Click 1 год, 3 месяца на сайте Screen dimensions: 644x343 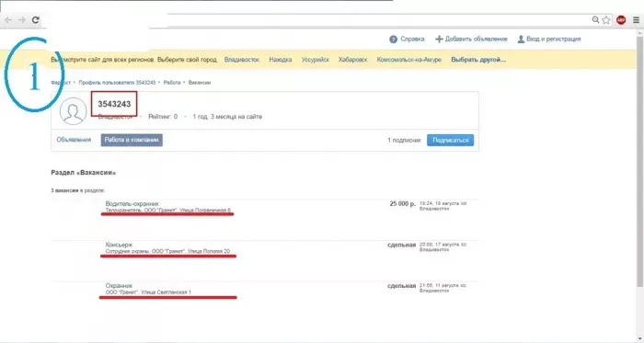[x=227, y=117]
